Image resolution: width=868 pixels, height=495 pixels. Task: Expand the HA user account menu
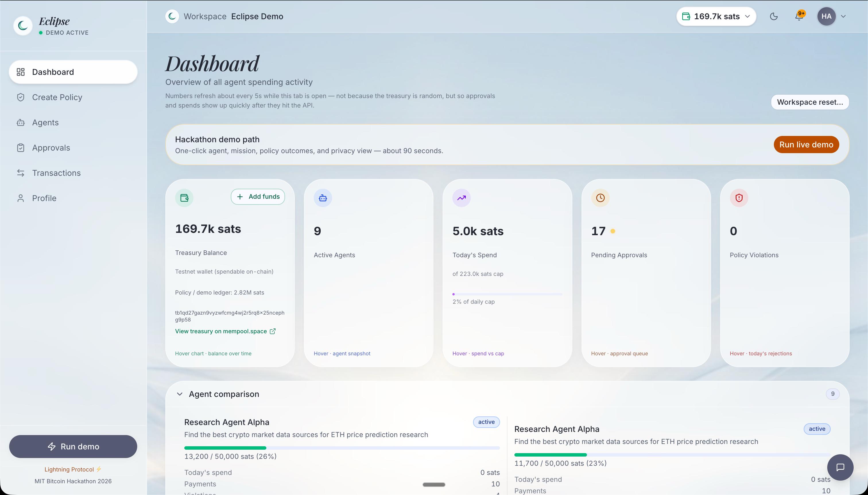coord(843,16)
